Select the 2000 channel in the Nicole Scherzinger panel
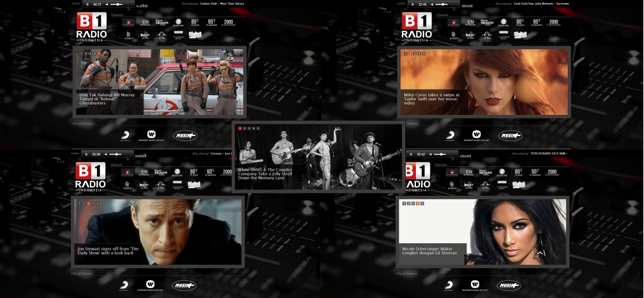 [x=552, y=173]
